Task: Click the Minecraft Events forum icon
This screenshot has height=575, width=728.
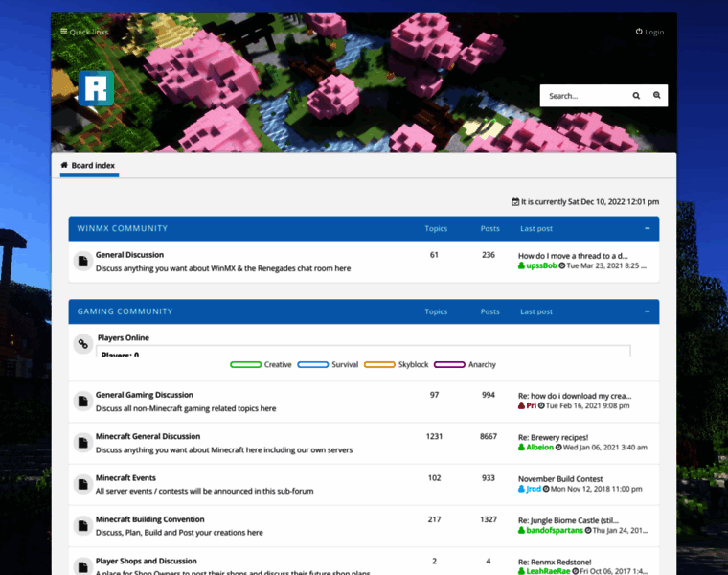Action: click(83, 484)
